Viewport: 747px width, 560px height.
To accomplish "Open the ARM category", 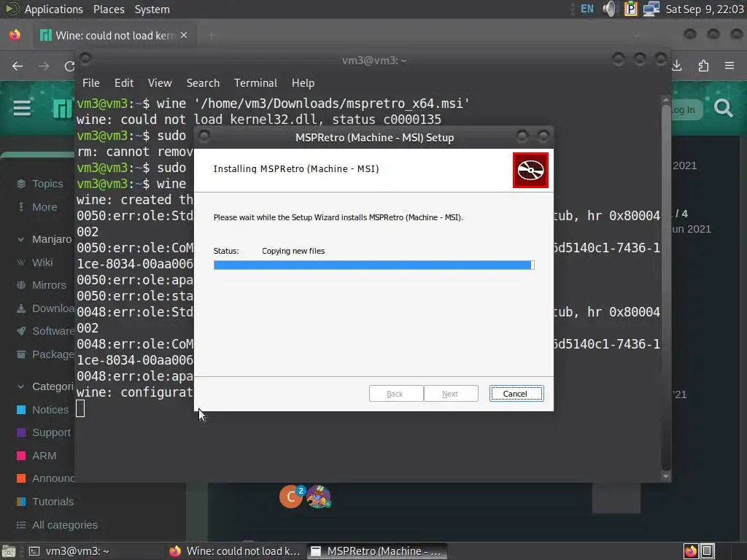I will [x=37, y=456].
